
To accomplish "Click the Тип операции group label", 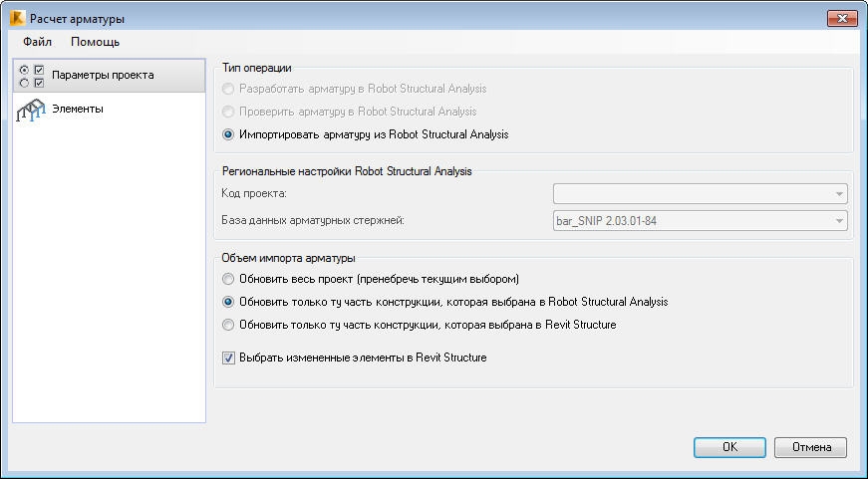I will point(256,68).
